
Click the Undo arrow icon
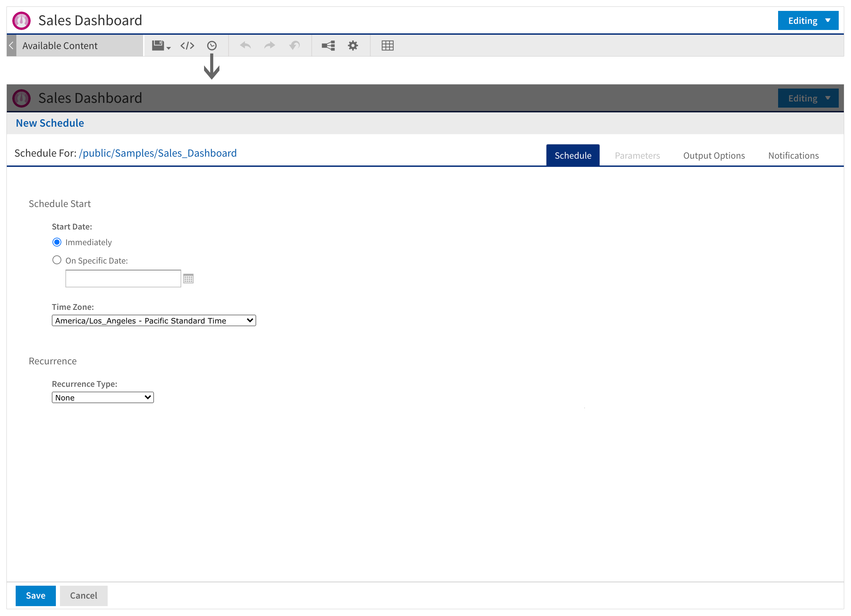(245, 45)
